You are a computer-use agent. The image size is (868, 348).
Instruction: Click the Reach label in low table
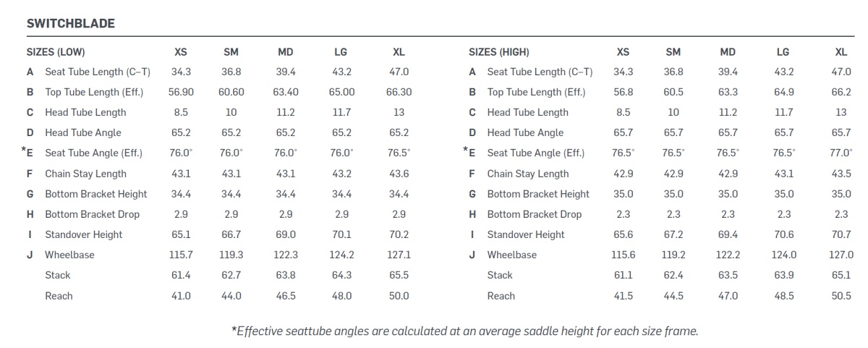pyautogui.click(x=59, y=295)
